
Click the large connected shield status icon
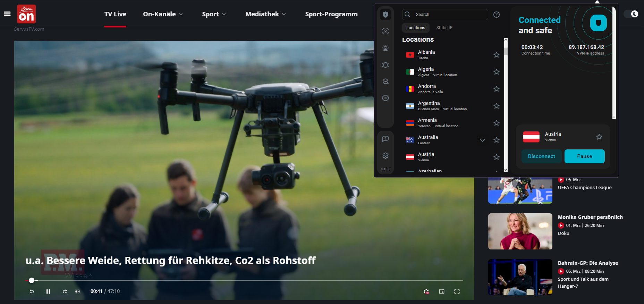(x=599, y=23)
